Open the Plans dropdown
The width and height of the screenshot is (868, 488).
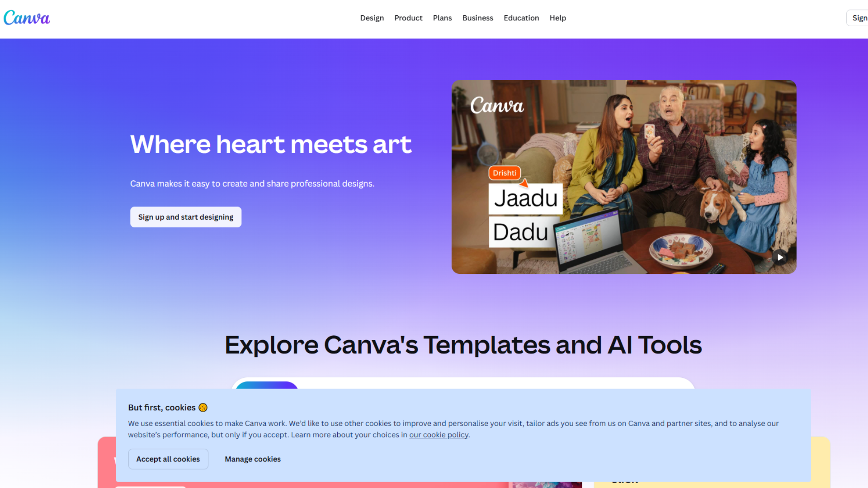pyautogui.click(x=442, y=18)
